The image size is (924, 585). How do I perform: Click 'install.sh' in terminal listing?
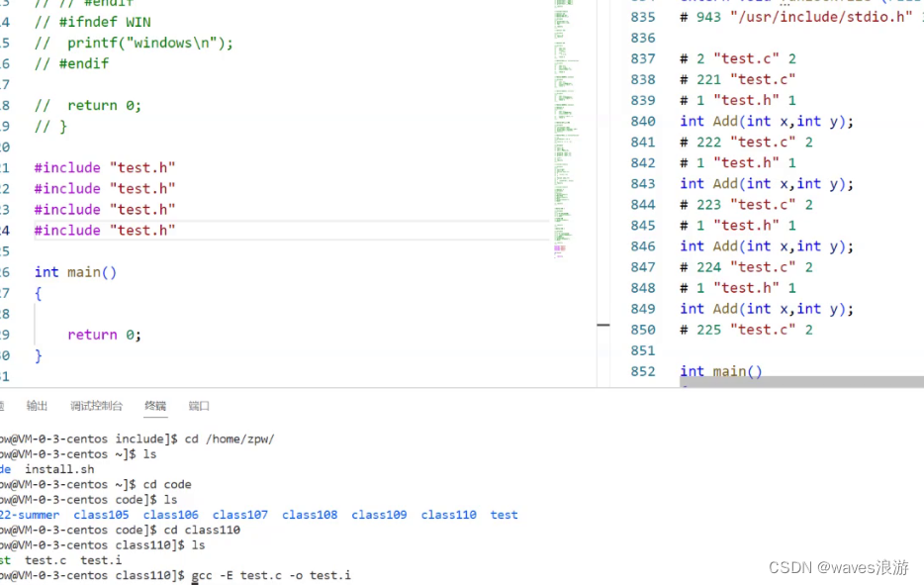click(x=59, y=469)
